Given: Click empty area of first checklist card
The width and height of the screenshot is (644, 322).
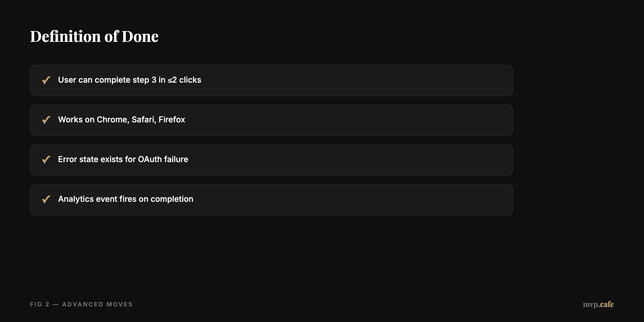Looking at the screenshot, I should (x=349, y=80).
